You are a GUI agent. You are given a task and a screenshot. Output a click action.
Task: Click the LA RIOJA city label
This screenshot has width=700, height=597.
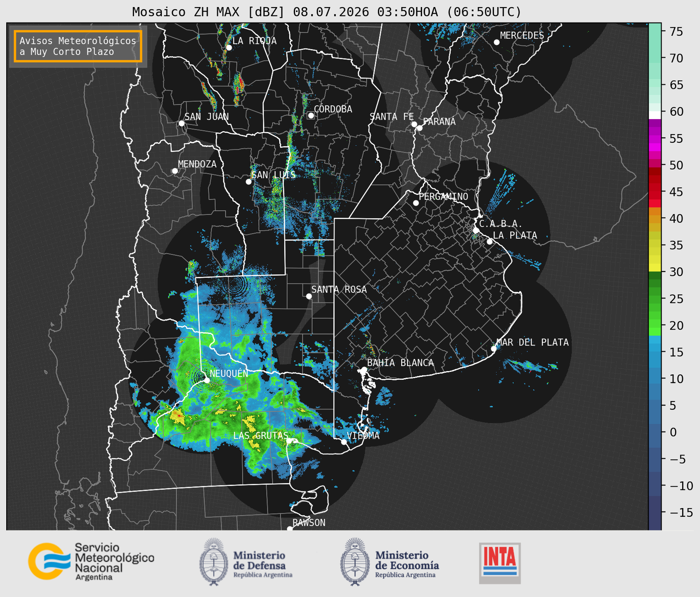[254, 41]
